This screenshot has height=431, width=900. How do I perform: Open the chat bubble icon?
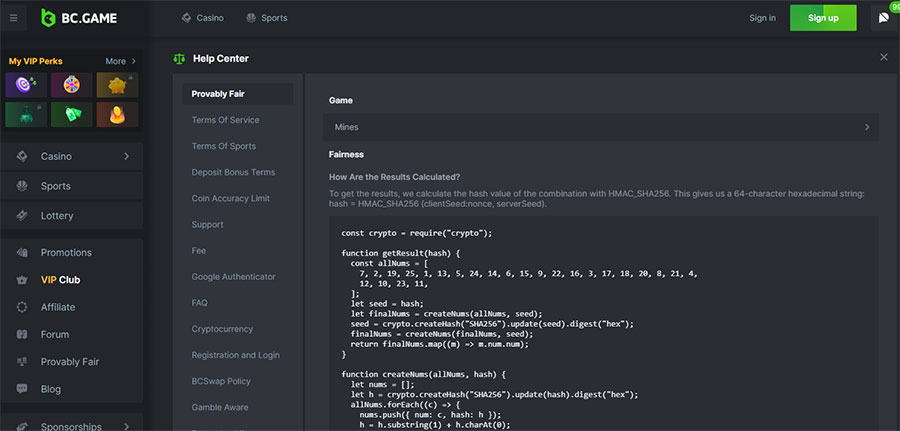883,18
